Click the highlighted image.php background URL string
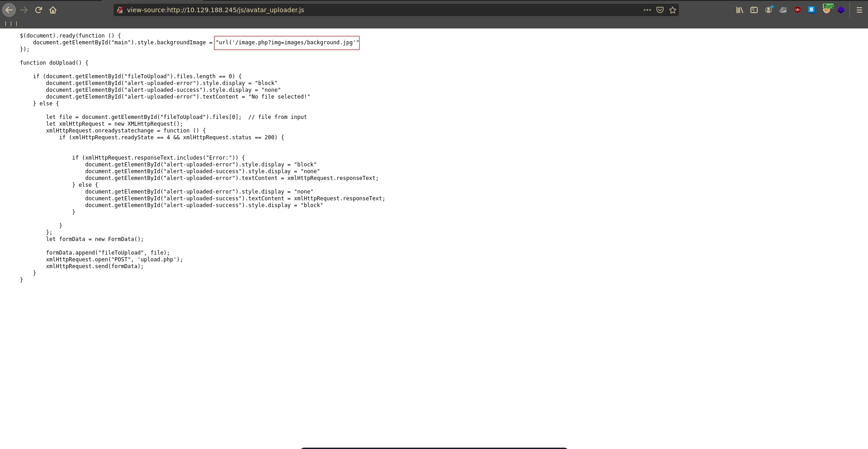Viewport: 868px width, 449px height. click(287, 43)
